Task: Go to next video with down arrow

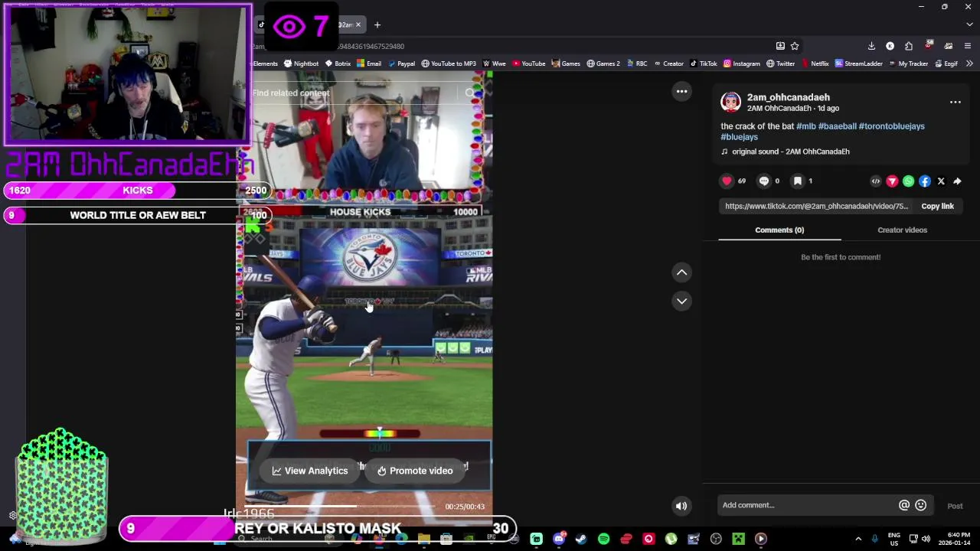Action: coord(681,301)
